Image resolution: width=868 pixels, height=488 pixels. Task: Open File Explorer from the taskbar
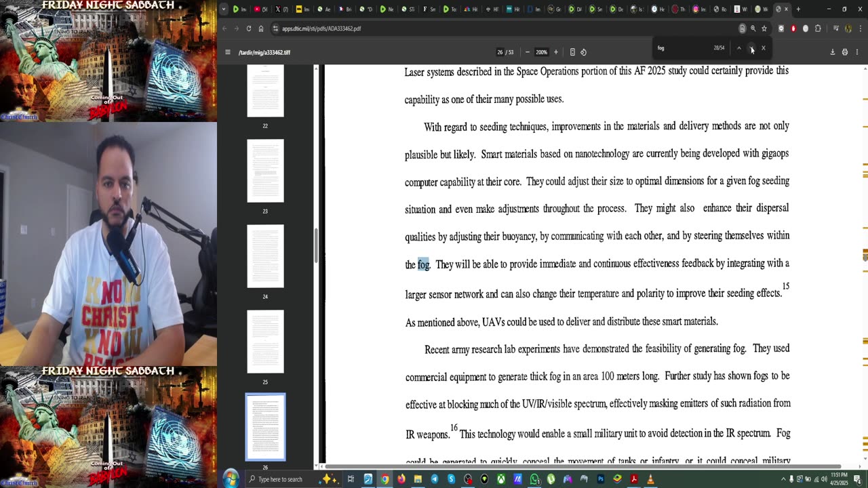pos(418,479)
